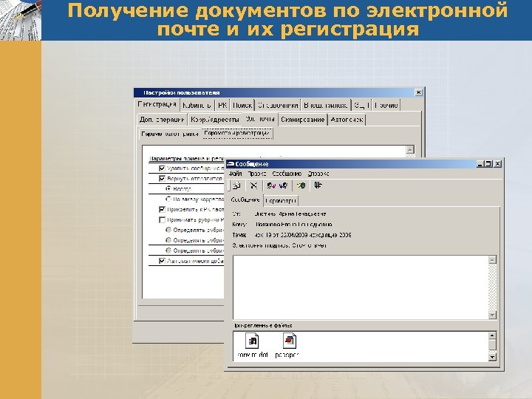Open the РК tab in user settings
The width and height of the screenshot is (532, 399).
click(222, 105)
